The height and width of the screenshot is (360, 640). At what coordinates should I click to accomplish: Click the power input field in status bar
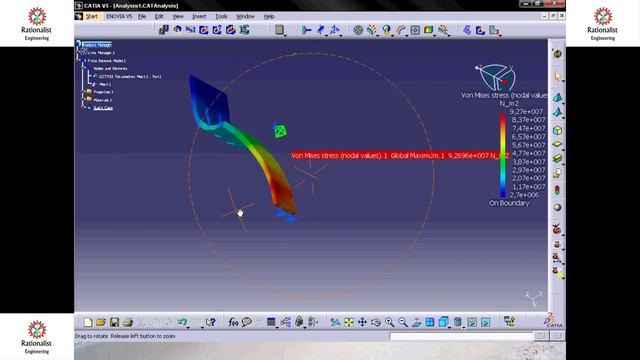tap(462, 336)
